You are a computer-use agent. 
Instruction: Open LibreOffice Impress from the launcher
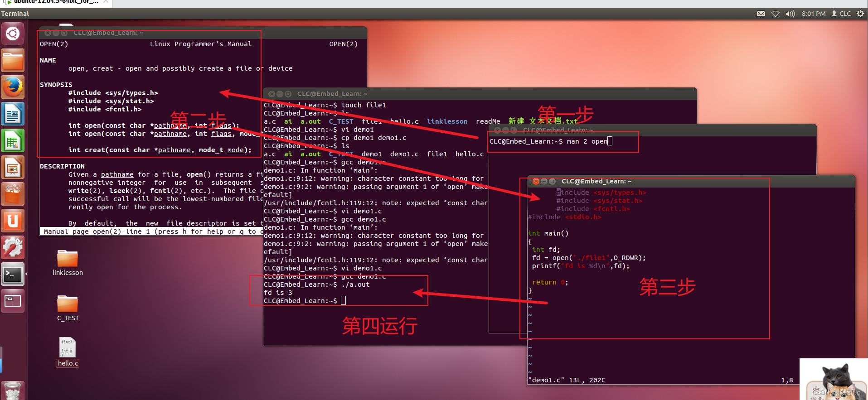[x=13, y=168]
